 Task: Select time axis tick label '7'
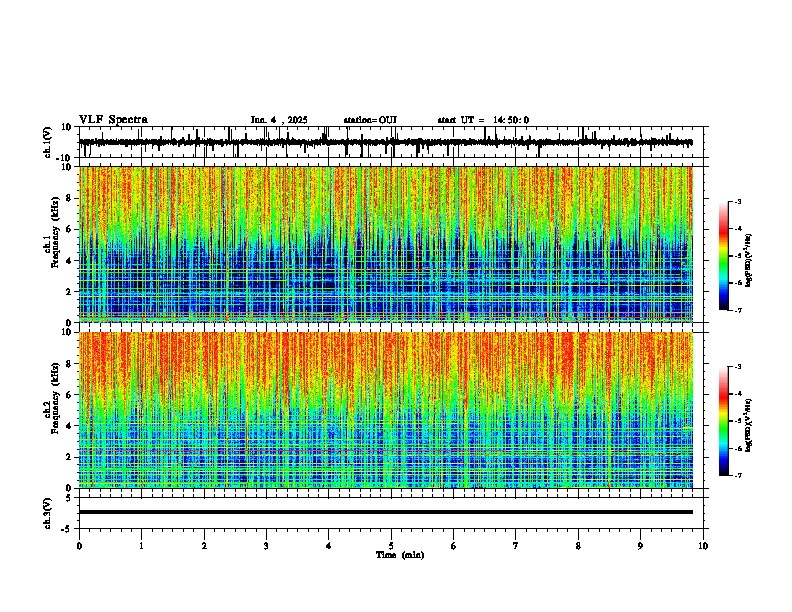click(516, 546)
